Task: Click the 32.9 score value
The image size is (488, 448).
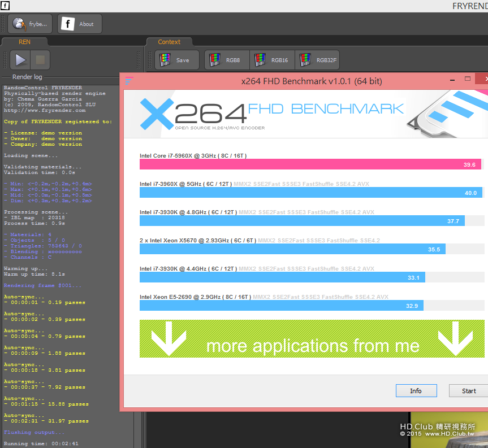Action: click(x=412, y=306)
